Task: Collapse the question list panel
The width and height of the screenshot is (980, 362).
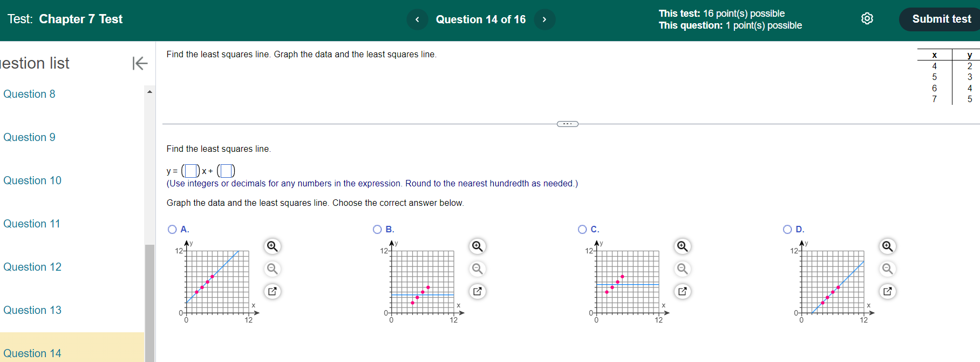Action: (x=139, y=63)
